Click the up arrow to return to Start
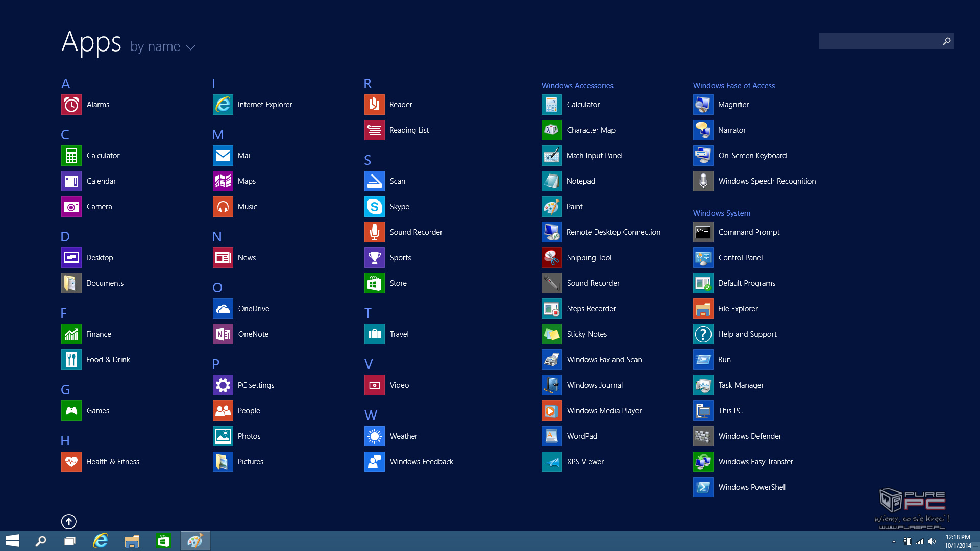980x551 pixels. coord(69,521)
